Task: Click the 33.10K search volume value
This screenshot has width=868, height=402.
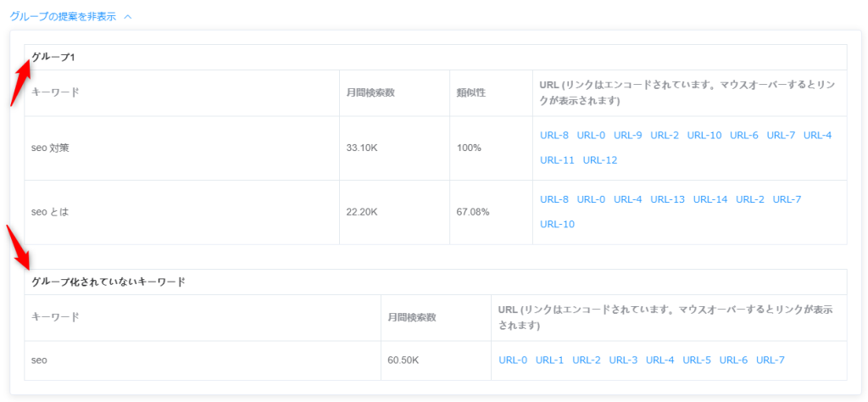Action: [362, 148]
